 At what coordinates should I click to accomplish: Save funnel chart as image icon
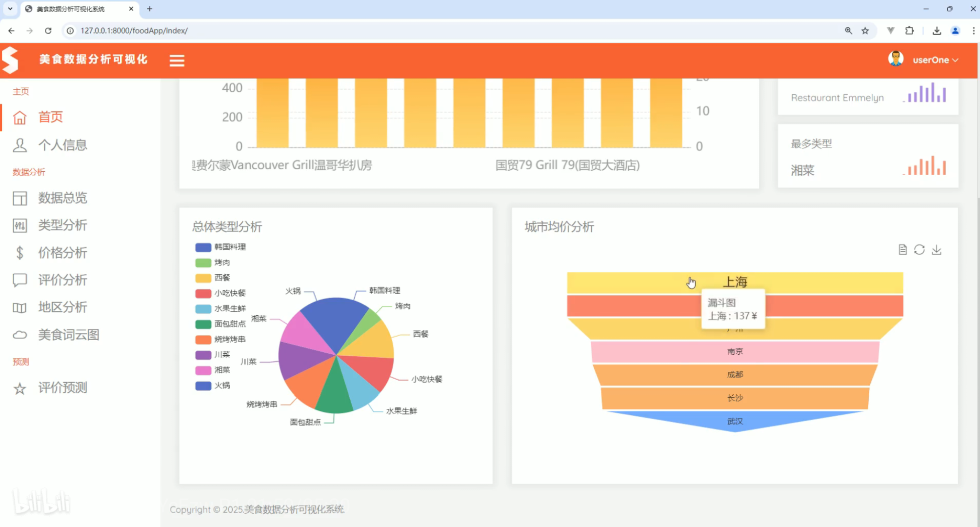point(937,250)
